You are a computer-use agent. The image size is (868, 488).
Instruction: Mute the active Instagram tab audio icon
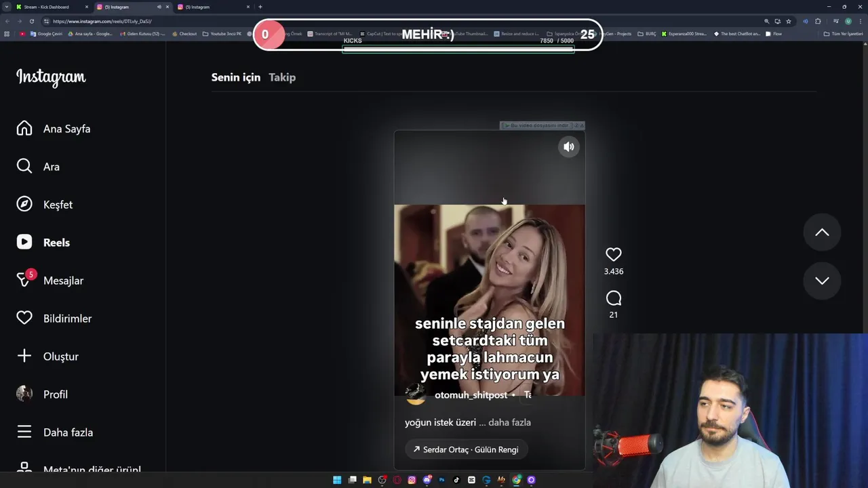[159, 7]
